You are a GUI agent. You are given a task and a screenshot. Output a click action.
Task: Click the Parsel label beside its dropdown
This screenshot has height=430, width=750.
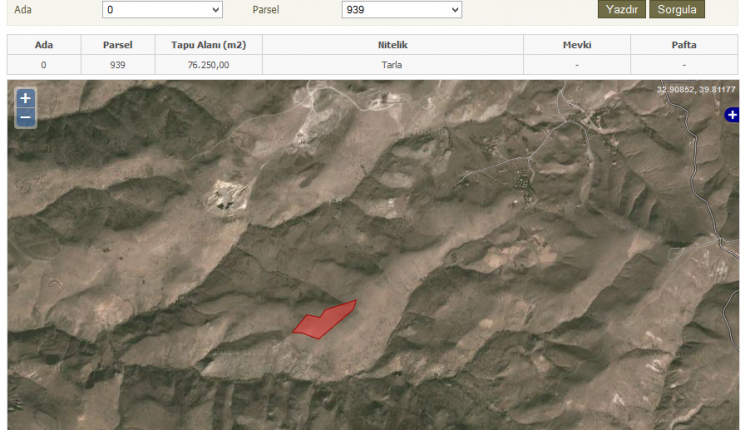[267, 9]
